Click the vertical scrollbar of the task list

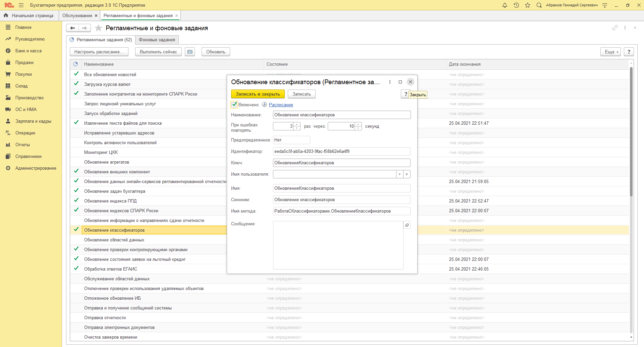point(631,131)
